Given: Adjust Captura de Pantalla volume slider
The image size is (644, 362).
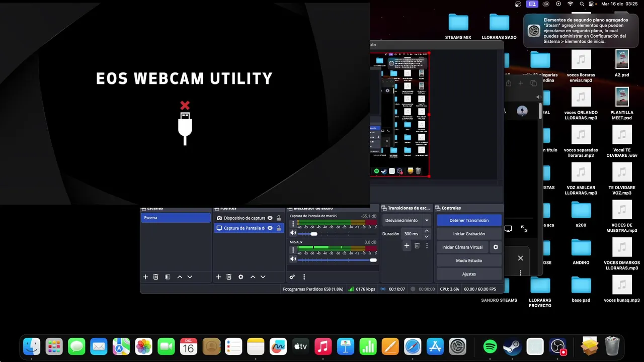Looking at the screenshot, I should tap(314, 234).
